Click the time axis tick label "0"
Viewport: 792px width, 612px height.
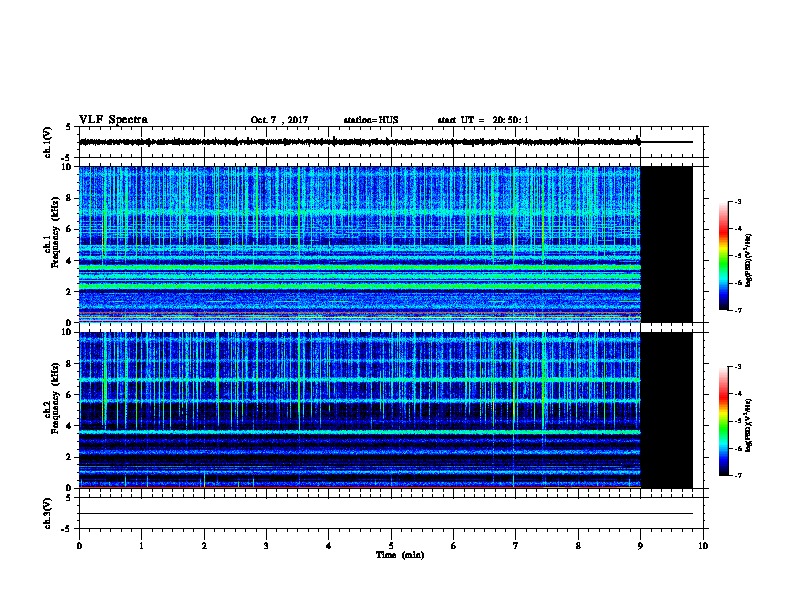coord(79,546)
